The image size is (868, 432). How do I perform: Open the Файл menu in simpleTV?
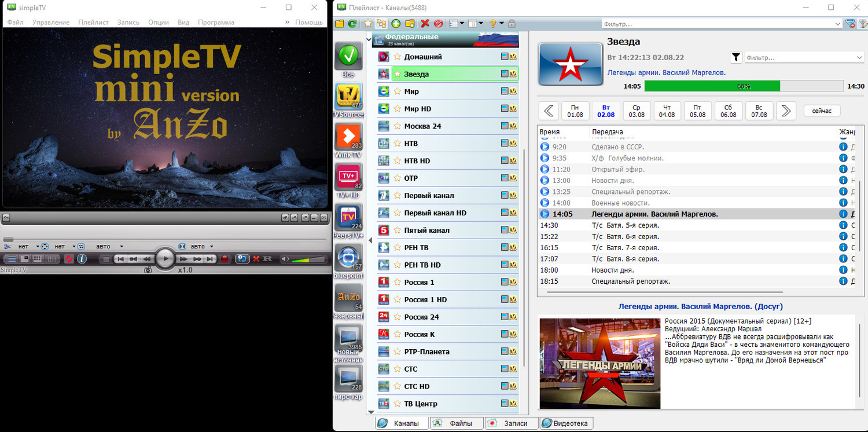point(16,23)
